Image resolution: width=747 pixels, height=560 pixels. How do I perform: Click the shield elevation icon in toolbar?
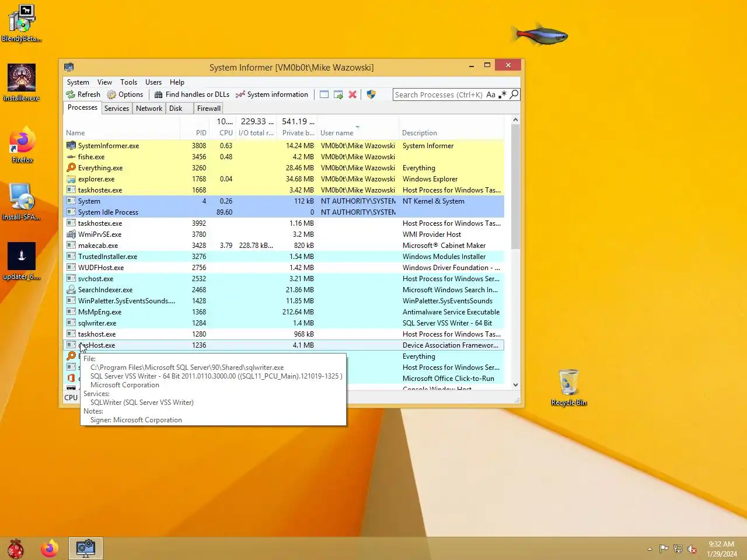[x=371, y=94]
